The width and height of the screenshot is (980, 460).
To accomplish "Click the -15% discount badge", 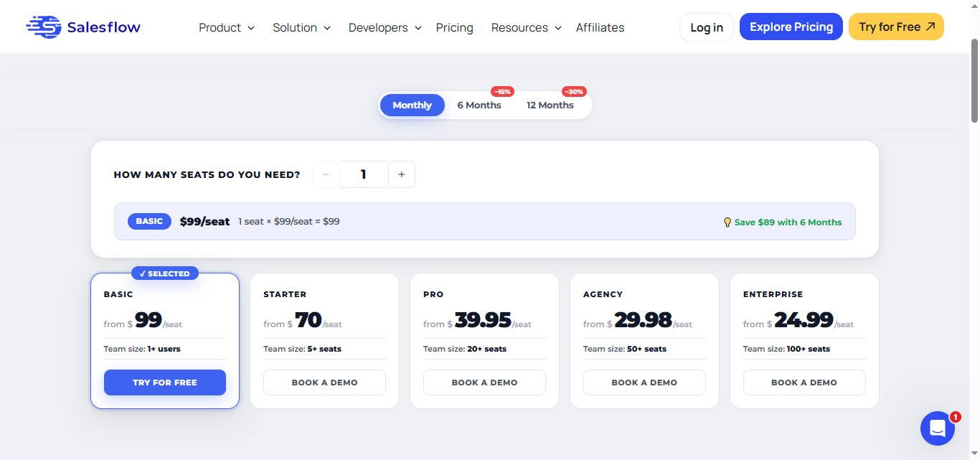I will tap(502, 91).
